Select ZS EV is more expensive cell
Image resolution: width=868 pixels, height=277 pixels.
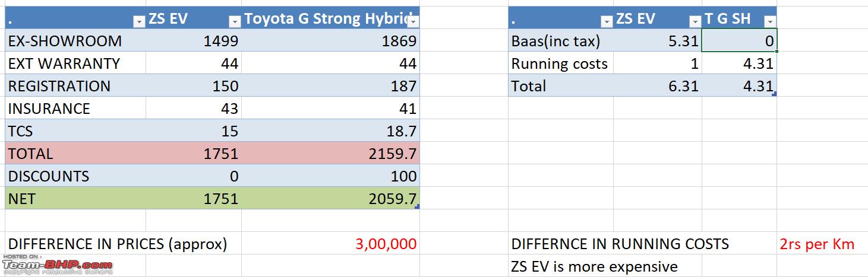tap(594, 266)
